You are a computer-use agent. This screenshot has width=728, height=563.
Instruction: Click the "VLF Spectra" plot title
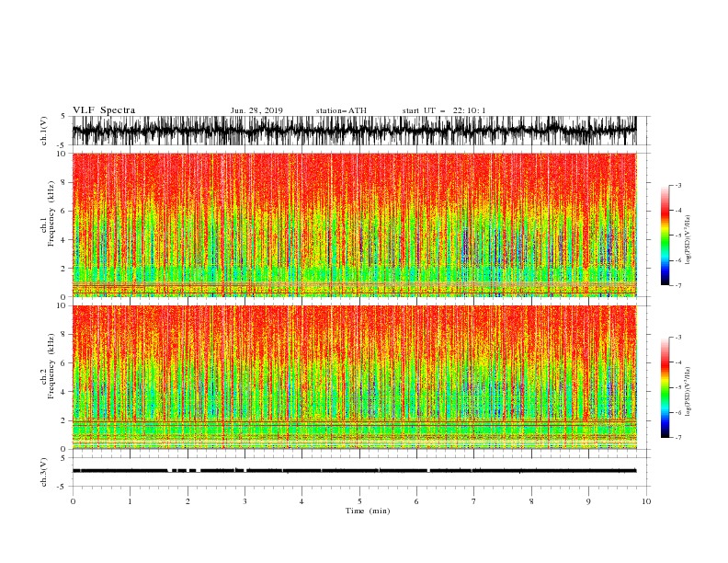(x=104, y=110)
